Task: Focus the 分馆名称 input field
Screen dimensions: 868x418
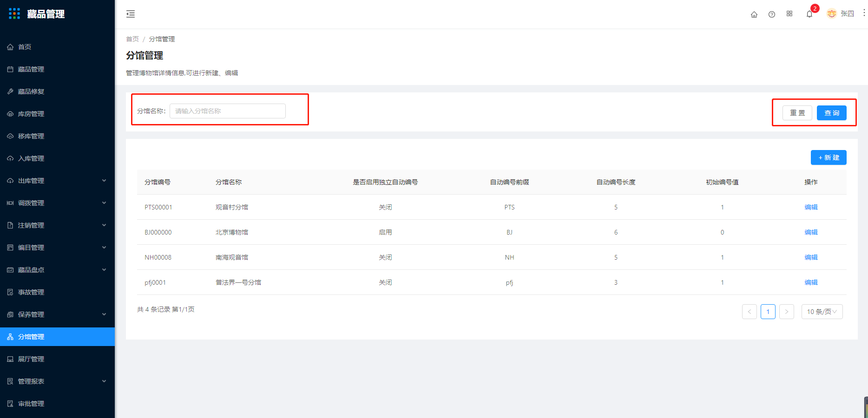Action: 228,111
